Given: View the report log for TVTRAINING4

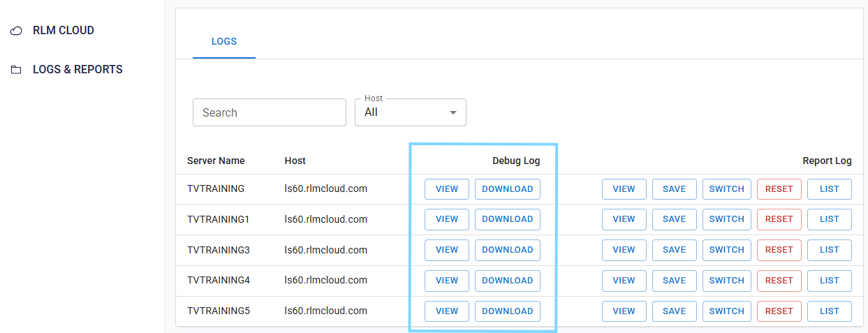Looking at the screenshot, I should [624, 281].
